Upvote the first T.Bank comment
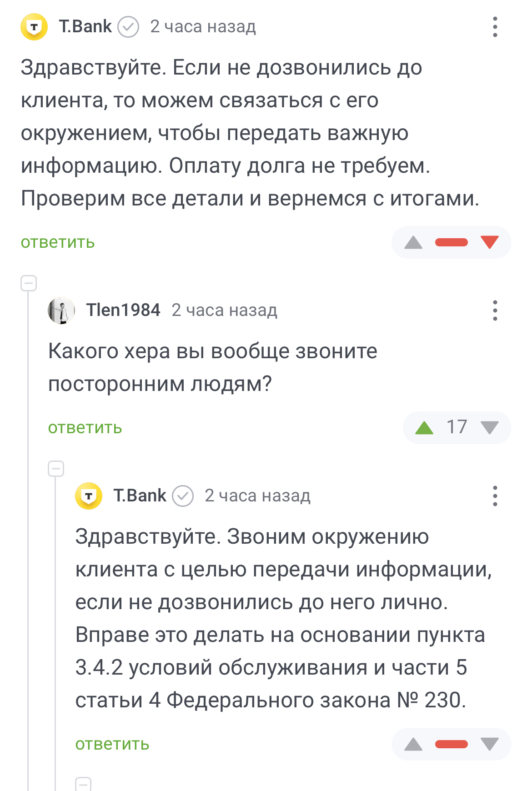The width and height of the screenshot is (532, 791). tap(413, 242)
